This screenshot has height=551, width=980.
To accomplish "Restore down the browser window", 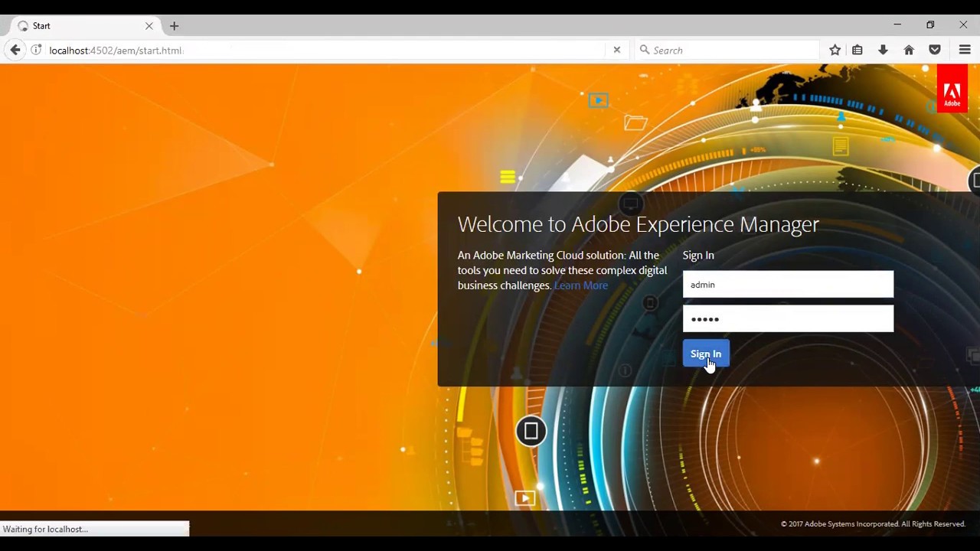I will 930,24.
